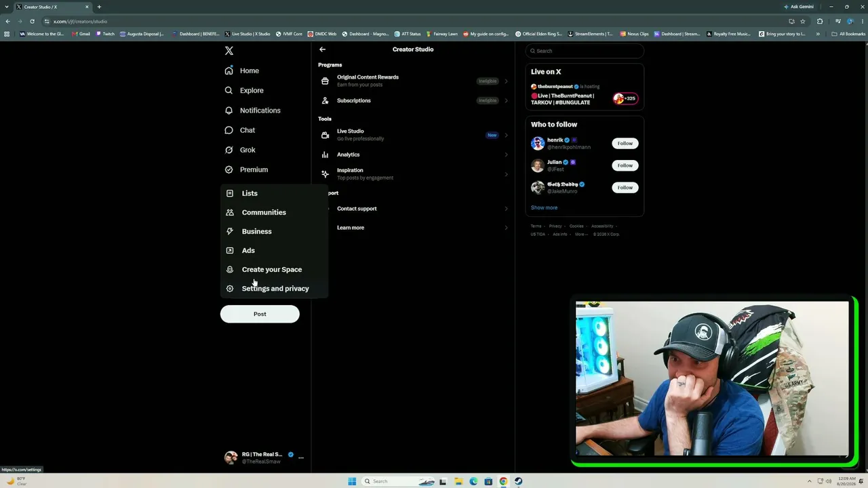Open the Gmail bookmark
The image size is (868, 488).
click(x=81, y=34)
